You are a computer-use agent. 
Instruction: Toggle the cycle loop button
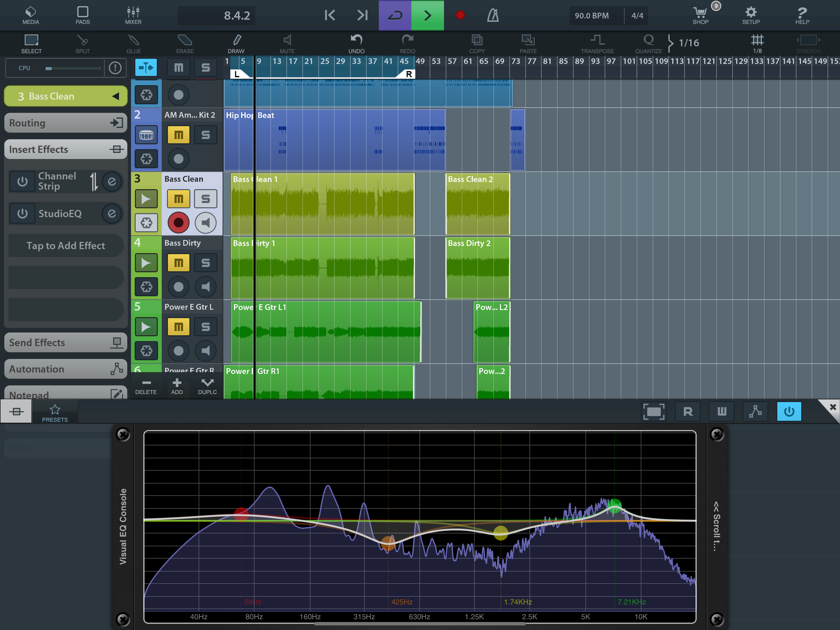tap(394, 16)
